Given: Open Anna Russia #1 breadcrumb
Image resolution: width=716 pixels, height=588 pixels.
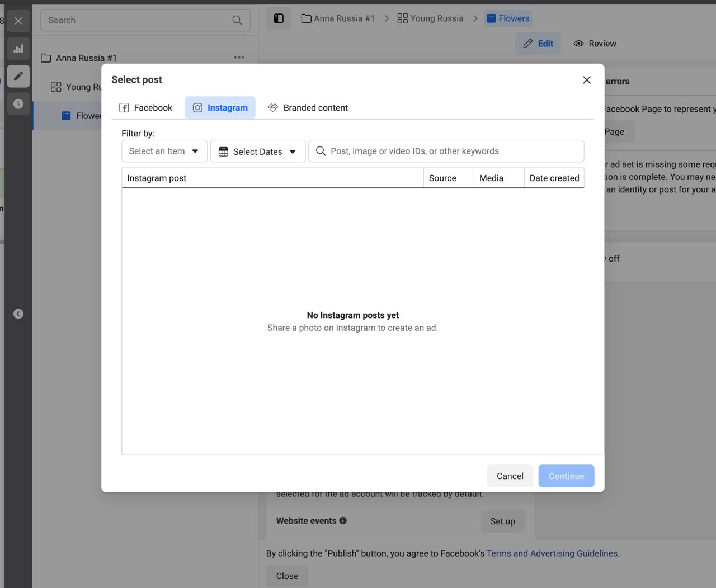Looking at the screenshot, I should [338, 18].
